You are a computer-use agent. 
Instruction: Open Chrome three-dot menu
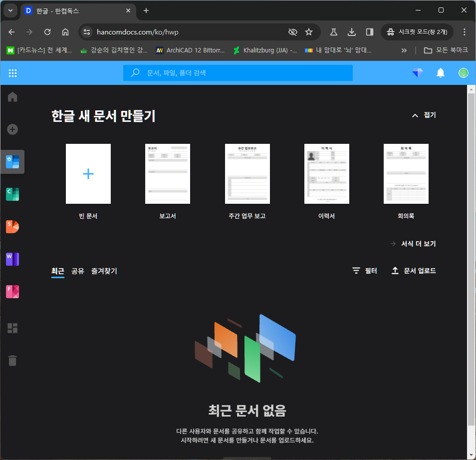(x=464, y=32)
